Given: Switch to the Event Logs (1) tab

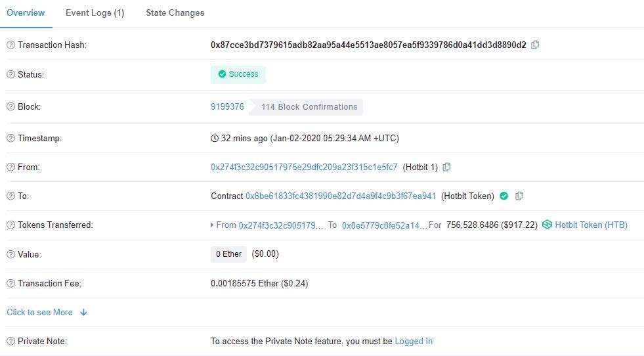Looking at the screenshot, I should tap(95, 12).
